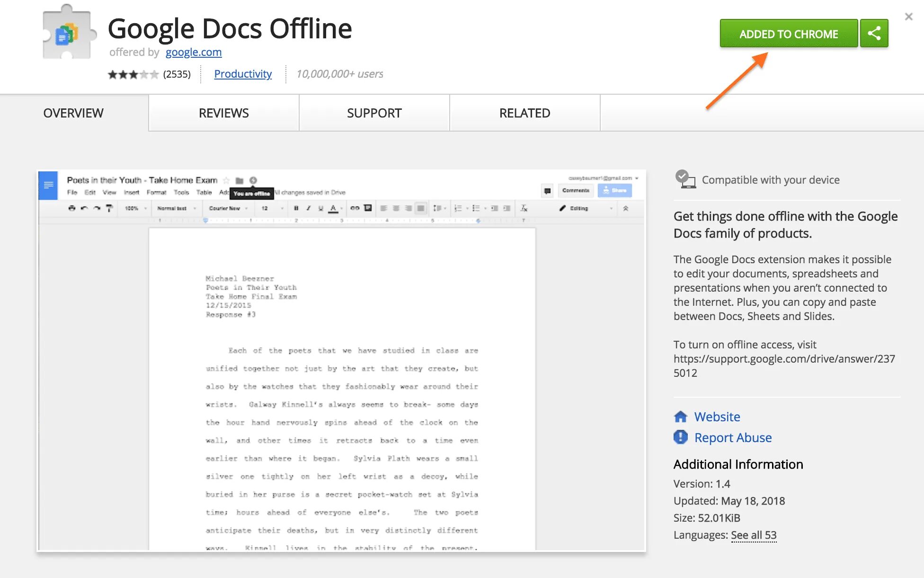Image resolution: width=924 pixels, height=578 pixels.
Task: Switch to the Support tab
Action: tap(374, 113)
